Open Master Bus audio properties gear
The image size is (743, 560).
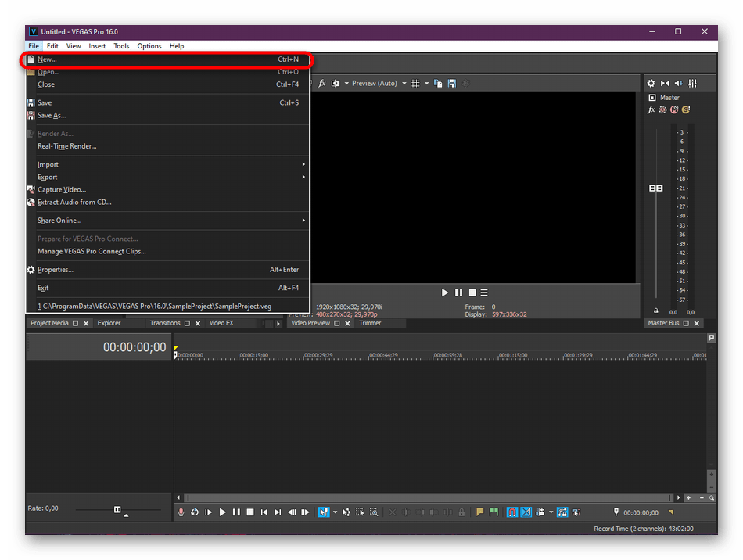651,84
